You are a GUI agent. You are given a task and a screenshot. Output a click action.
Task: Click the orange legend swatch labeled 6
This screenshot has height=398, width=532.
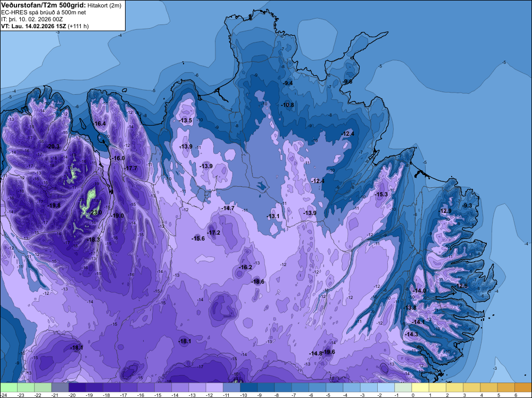coord(523,387)
